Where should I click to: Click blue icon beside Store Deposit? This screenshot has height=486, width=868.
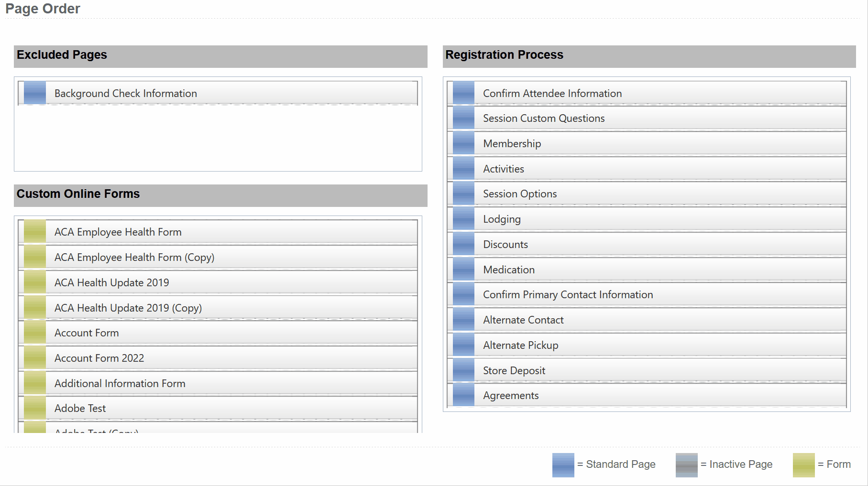463,370
